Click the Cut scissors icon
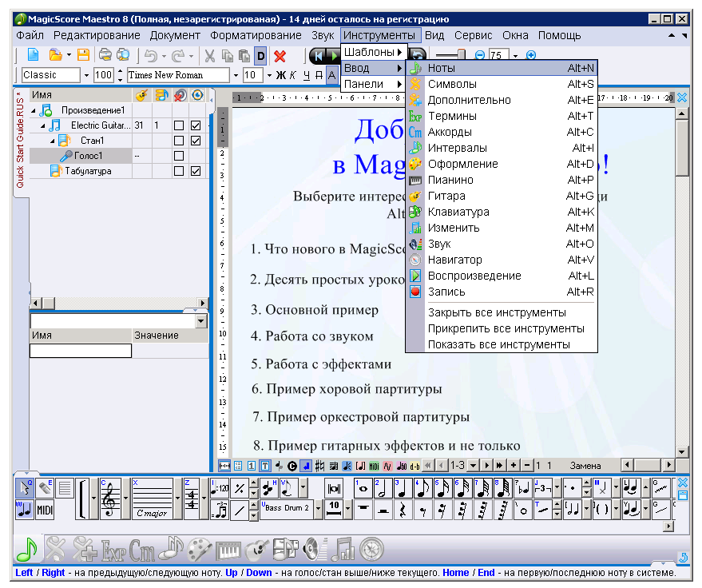 click(209, 56)
